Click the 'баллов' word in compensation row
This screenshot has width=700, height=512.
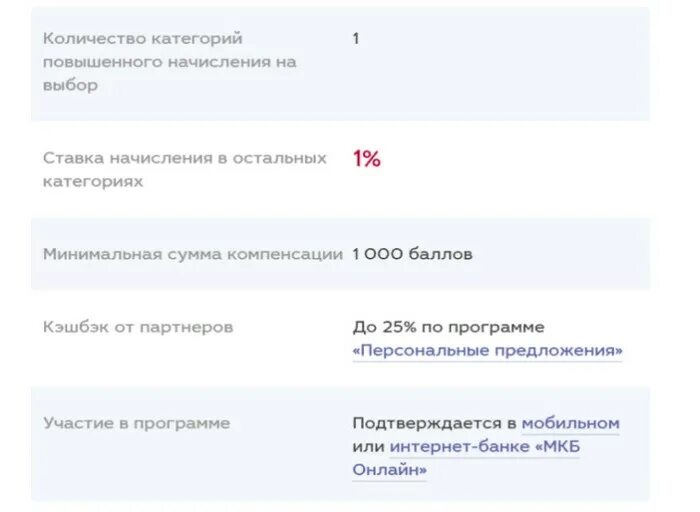[440, 254]
